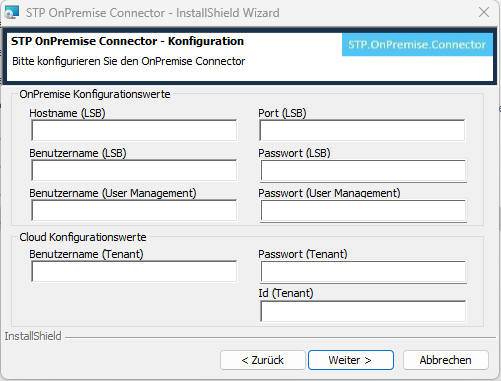Focus the Port (LSB) input field
Image resolution: width=501 pixels, height=381 pixels.
362,130
